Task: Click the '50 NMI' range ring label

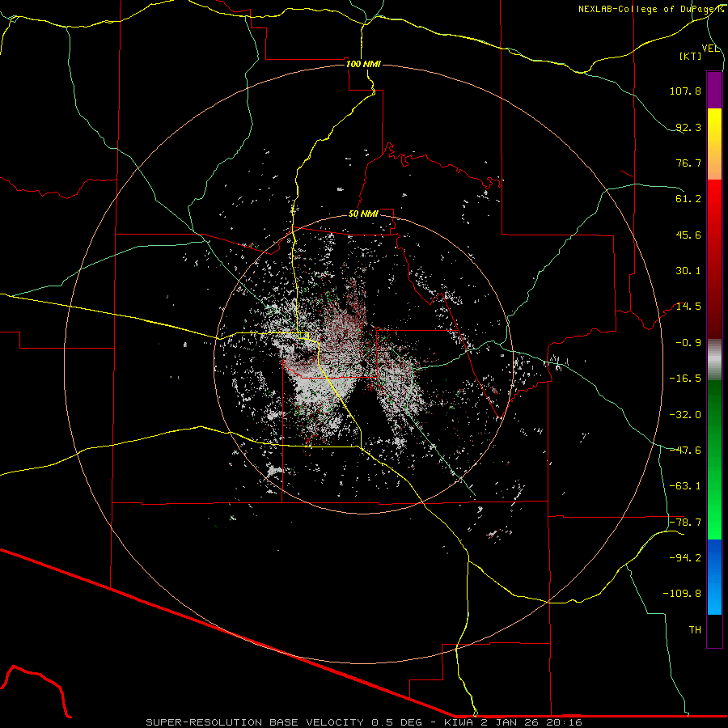Action: point(363,214)
